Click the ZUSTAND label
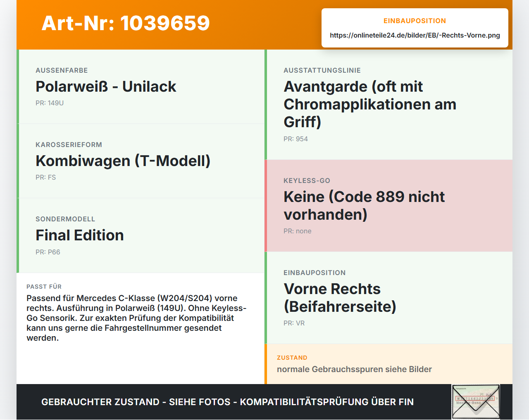The width and height of the screenshot is (529, 420). 292,358
